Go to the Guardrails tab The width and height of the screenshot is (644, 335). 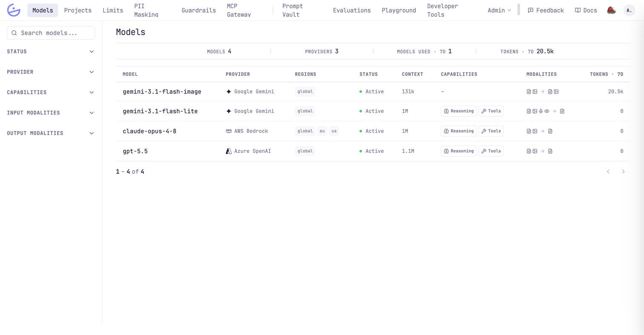198,10
